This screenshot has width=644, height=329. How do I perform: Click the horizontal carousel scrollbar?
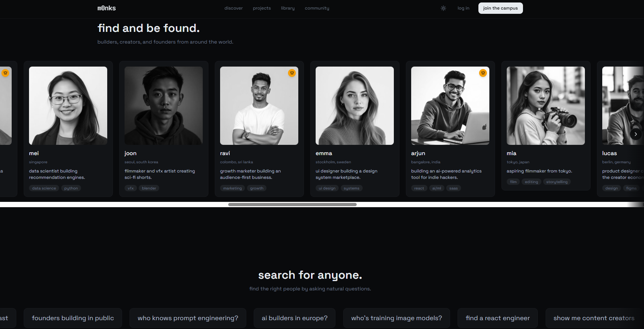click(x=292, y=204)
